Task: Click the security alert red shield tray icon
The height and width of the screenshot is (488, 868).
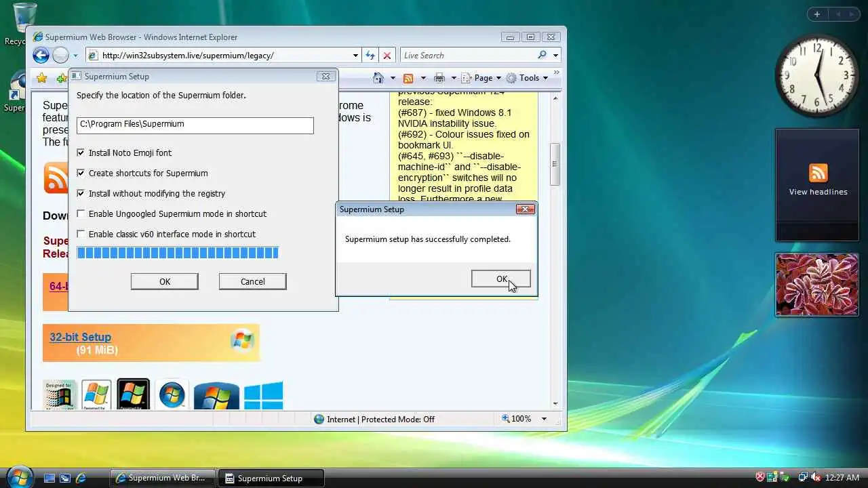Action: tap(760, 477)
